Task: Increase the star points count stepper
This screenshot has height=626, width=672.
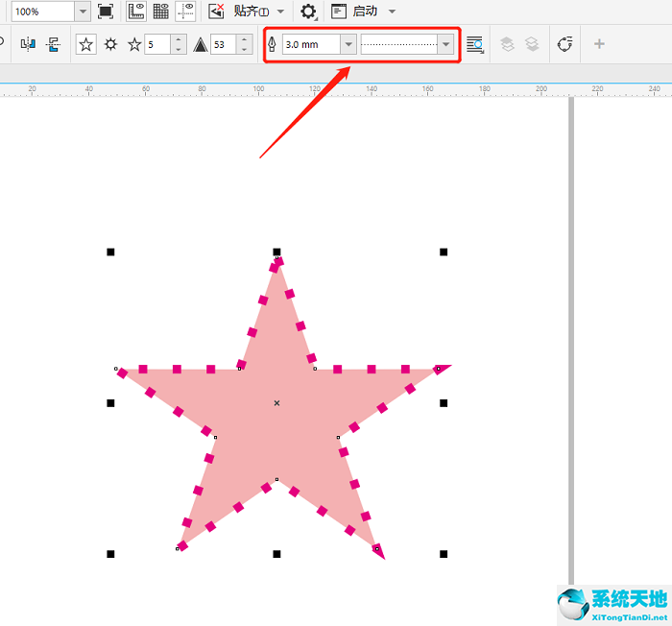Action: click(178, 39)
